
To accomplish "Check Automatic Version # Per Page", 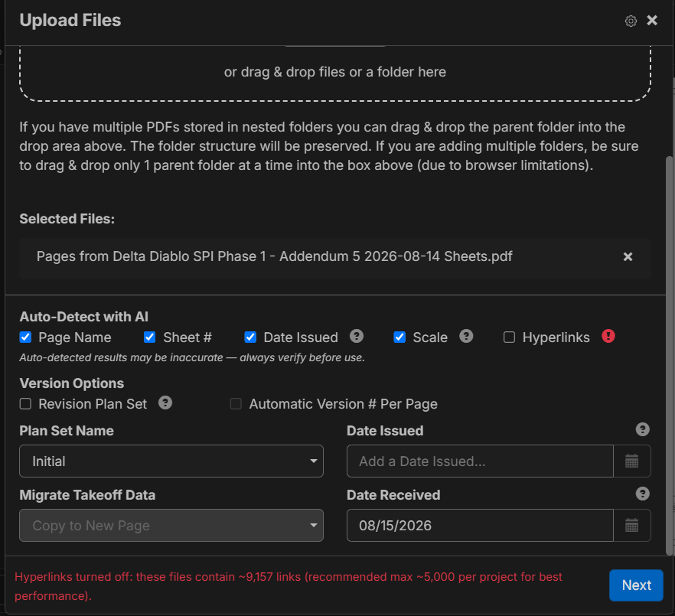I will pyautogui.click(x=236, y=404).
